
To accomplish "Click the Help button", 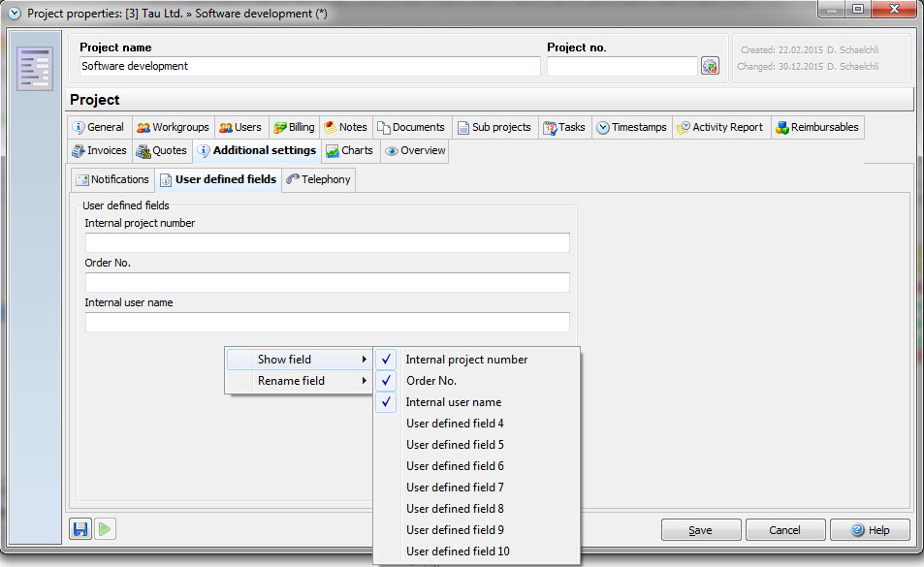I will pos(870,530).
